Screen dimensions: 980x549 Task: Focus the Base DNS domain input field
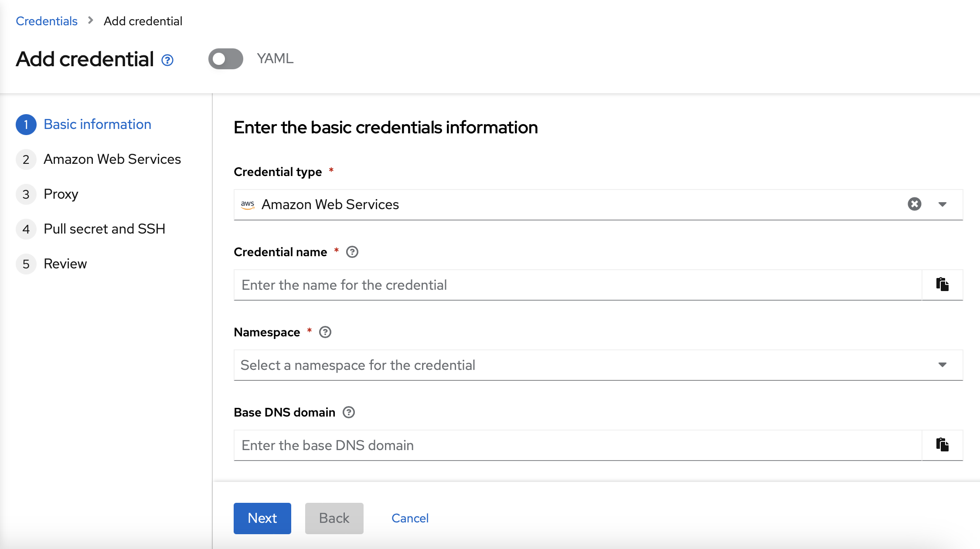click(578, 445)
